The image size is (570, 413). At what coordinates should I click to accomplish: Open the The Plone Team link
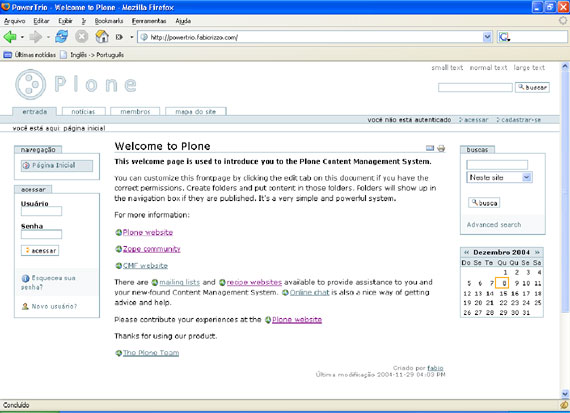coord(151,353)
